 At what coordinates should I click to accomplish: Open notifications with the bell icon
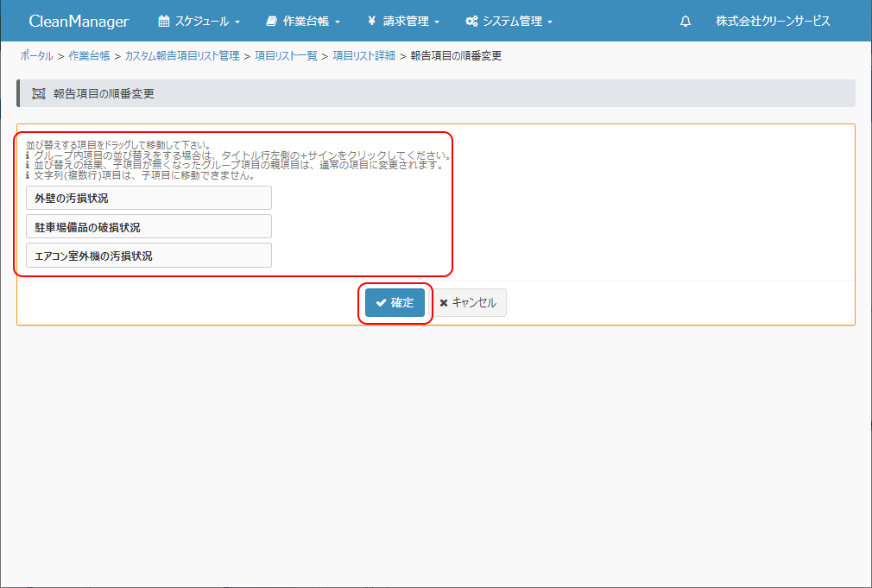pos(686,21)
